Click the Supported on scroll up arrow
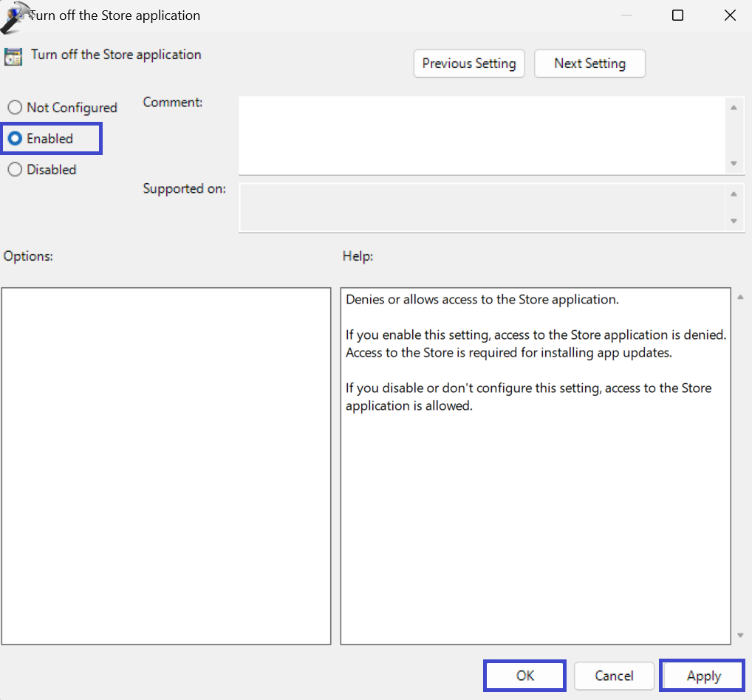The height and width of the screenshot is (700, 752). (x=734, y=194)
